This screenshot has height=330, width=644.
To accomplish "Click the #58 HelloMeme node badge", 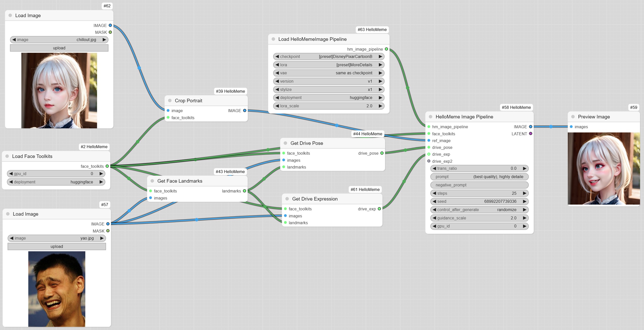I will tap(516, 107).
